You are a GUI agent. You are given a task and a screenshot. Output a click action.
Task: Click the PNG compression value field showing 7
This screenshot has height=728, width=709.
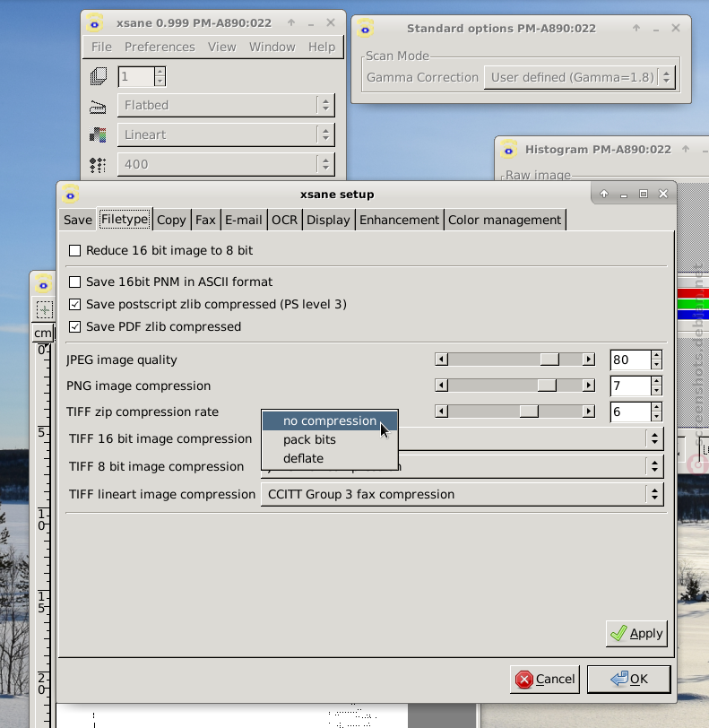[630, 386]
